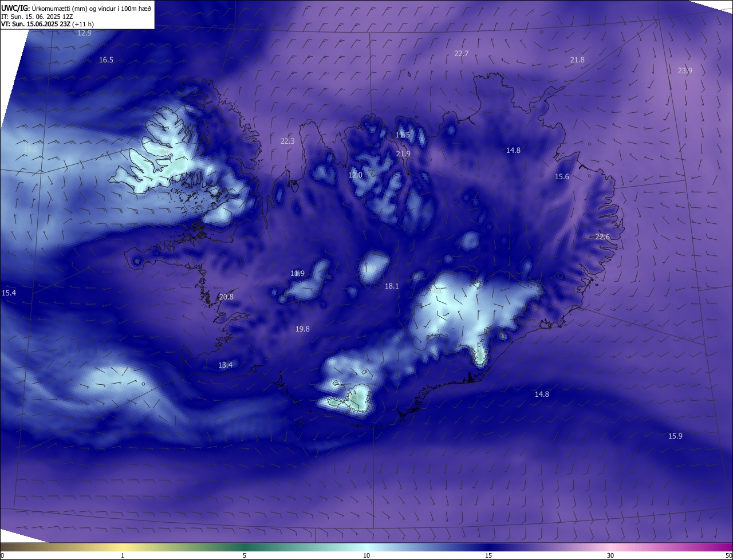Click the 12.0 value label
733x560 pixels.
(355, 175)
